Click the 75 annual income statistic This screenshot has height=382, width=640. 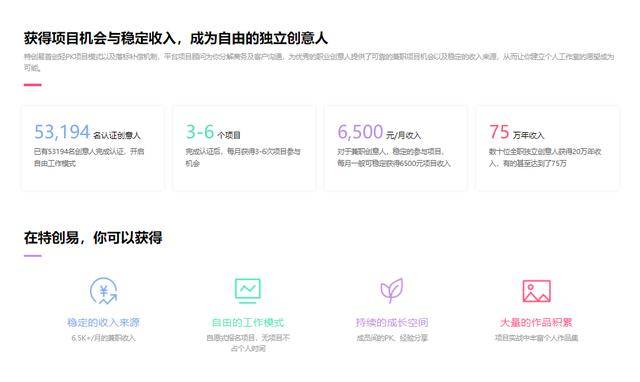[x=499, y=132]
